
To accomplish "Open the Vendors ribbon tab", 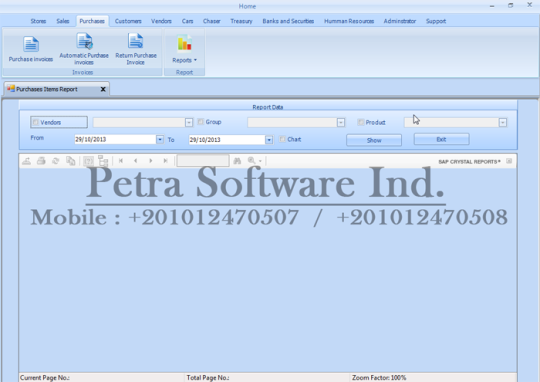I will pos(161,21).
